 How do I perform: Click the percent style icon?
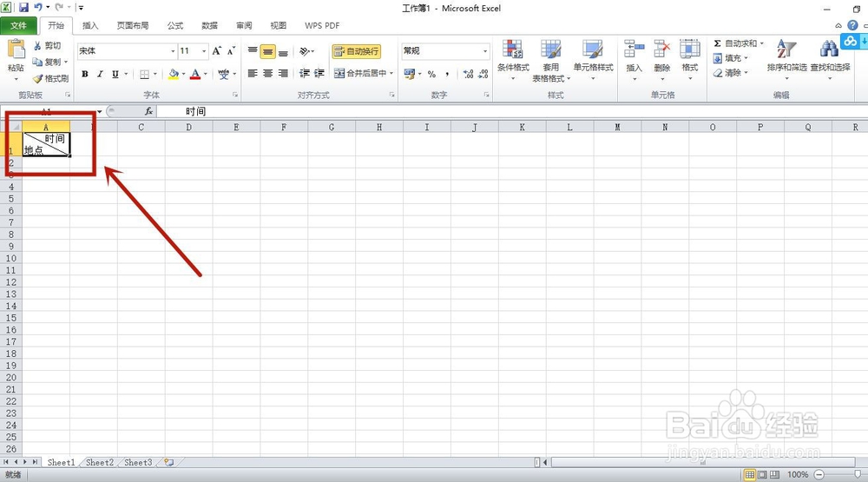tap(431, 74)
